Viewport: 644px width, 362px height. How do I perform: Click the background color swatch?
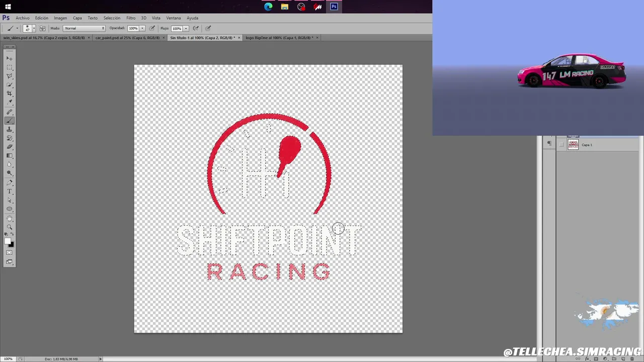(x=12, y=245)
